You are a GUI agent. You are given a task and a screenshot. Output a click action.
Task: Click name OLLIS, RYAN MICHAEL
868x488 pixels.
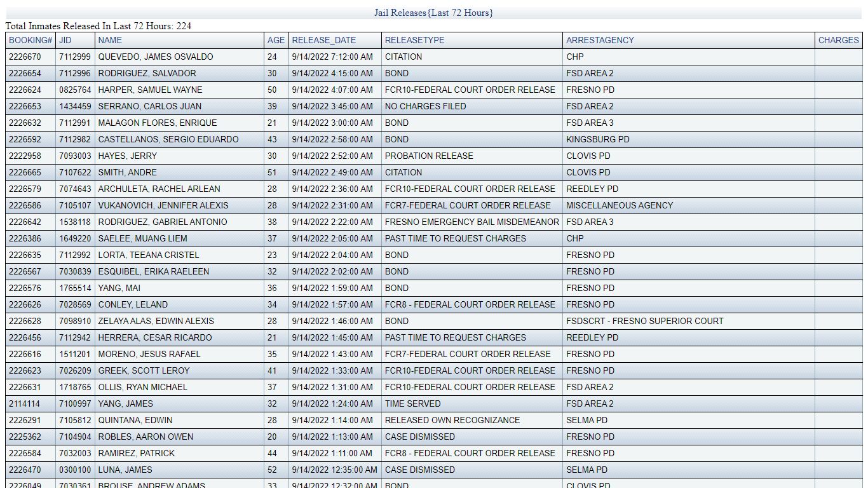(x=142, y=387)
